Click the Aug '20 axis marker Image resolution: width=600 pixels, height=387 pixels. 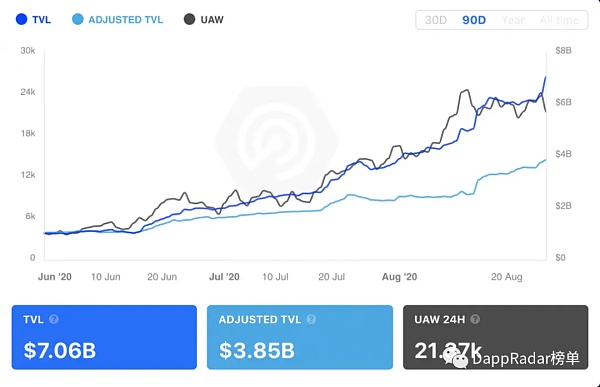click(x=399, y=277)
